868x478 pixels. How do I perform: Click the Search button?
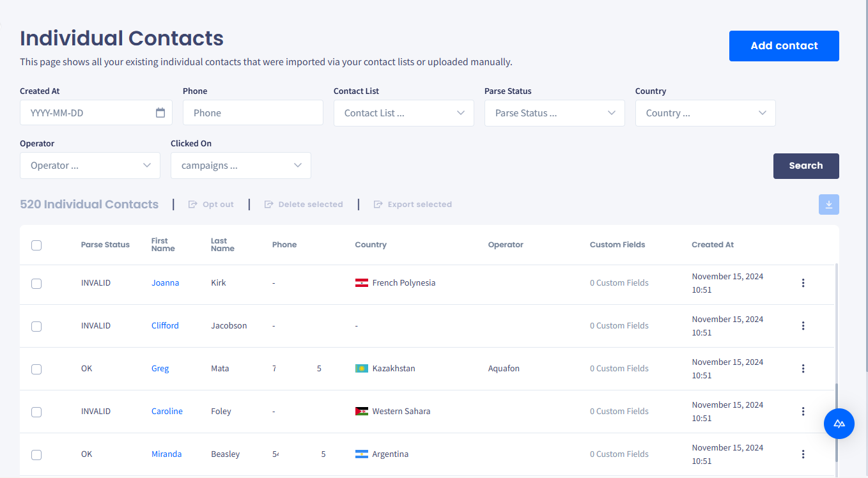click(x=806, y=166)
